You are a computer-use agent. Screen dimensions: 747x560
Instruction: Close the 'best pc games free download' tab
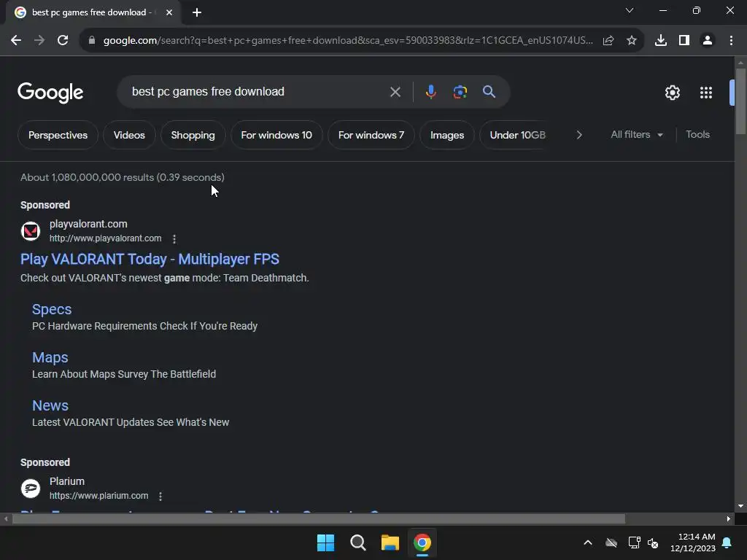[169, 12]
